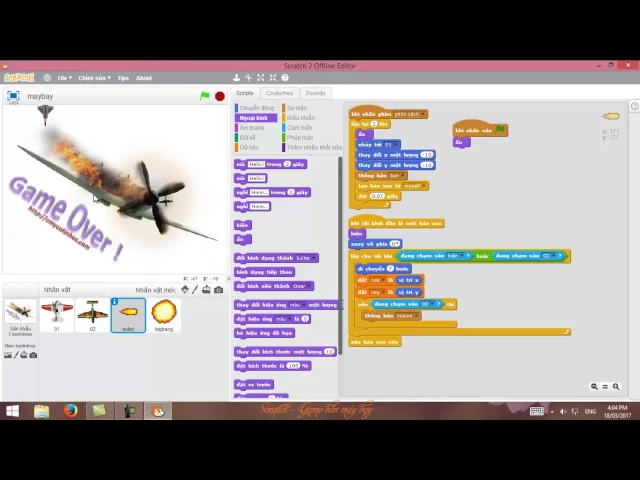
Task: Click the green flag to start project
Action: (x=205, y=96)
